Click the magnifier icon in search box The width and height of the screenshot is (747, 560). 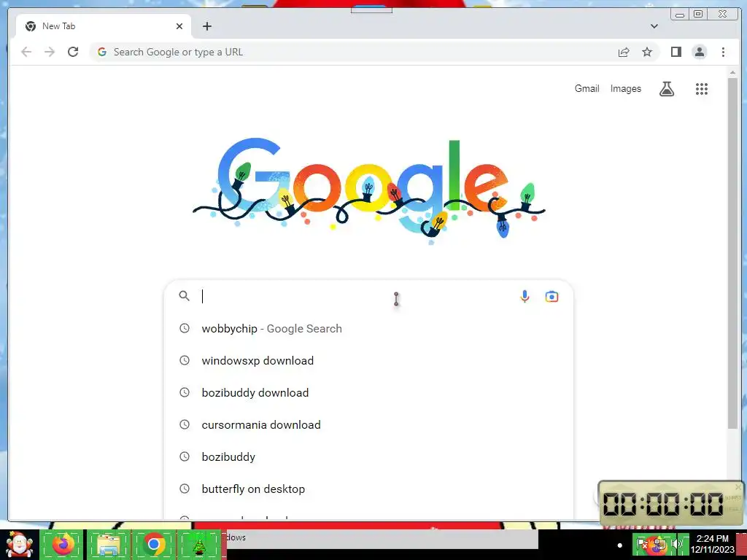tap(185, 296)
